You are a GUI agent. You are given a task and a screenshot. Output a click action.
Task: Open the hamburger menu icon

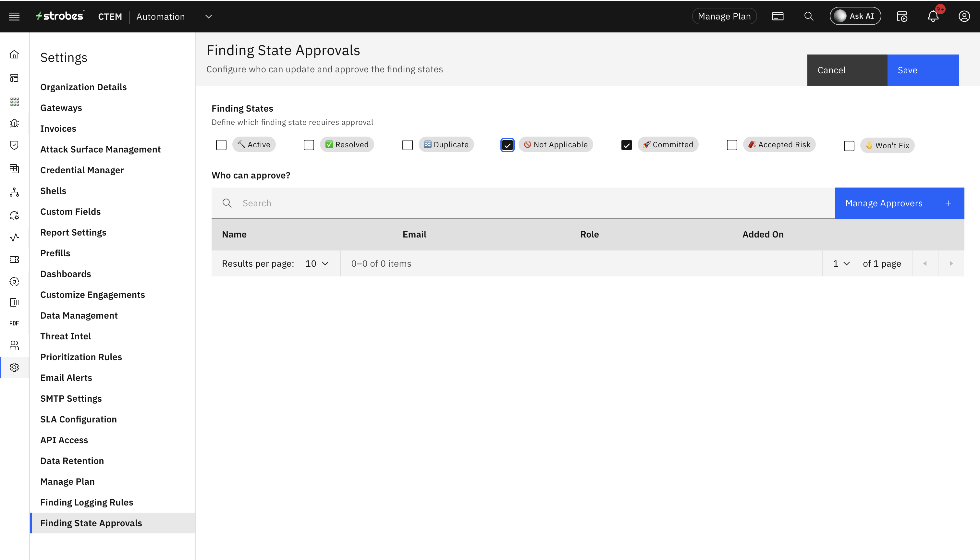pos(14,16)
